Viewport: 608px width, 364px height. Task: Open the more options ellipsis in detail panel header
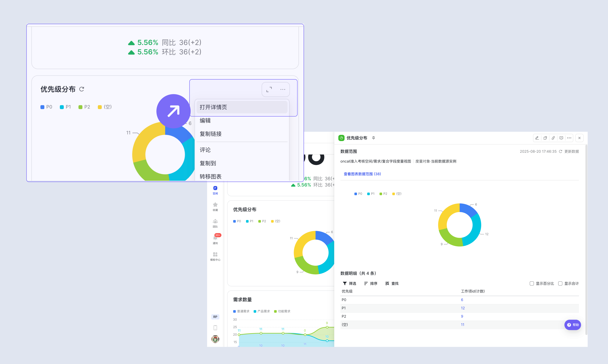pos(569,138)
